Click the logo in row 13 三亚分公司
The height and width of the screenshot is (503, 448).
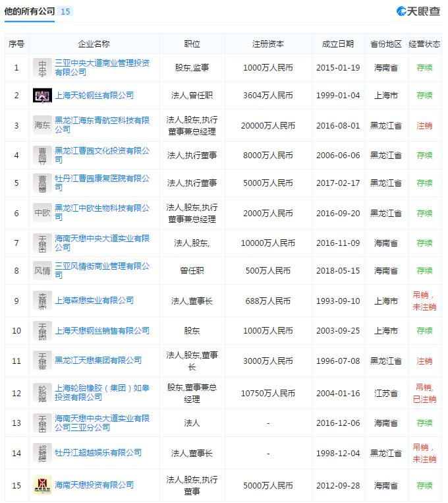click(42, 423)
